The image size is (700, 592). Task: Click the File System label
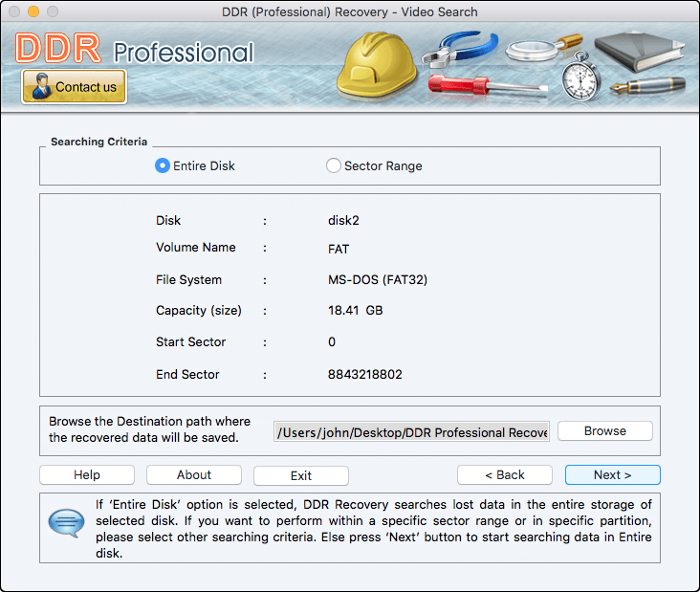click(x=188, y=280)
